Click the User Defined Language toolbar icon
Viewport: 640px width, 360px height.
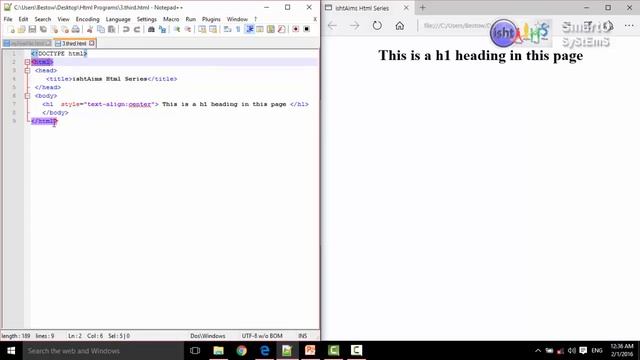pos(260,29)
